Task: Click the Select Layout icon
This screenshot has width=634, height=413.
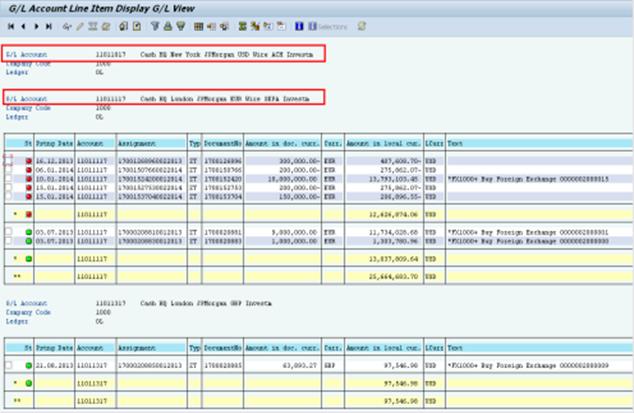Action: (x=211, y=27)
